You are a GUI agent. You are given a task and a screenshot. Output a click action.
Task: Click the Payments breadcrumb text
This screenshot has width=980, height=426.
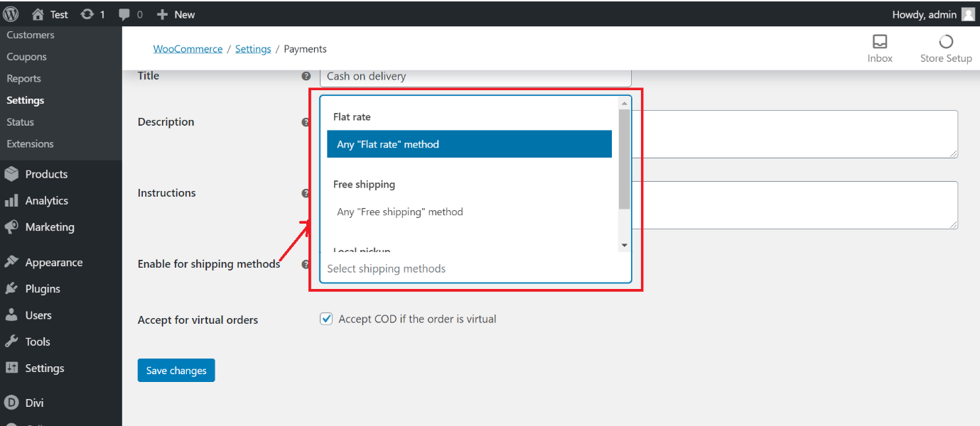point(306,49)
